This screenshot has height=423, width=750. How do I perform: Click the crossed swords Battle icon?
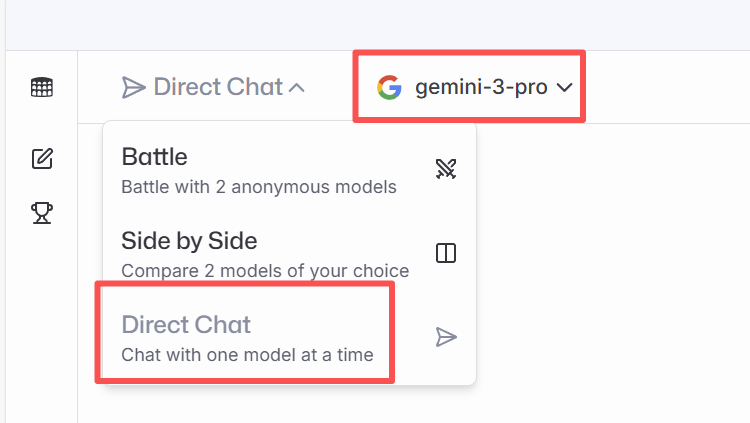pos(446,168)
